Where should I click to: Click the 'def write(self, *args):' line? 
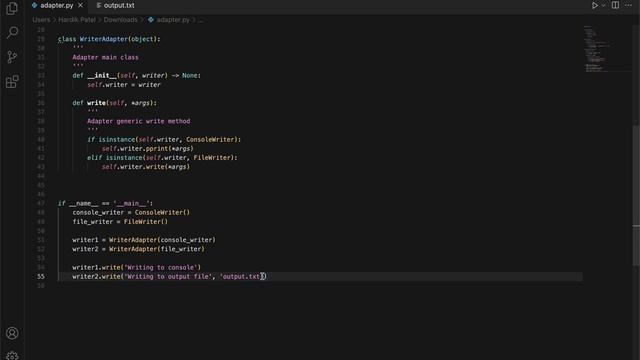[x=114, y=103]
